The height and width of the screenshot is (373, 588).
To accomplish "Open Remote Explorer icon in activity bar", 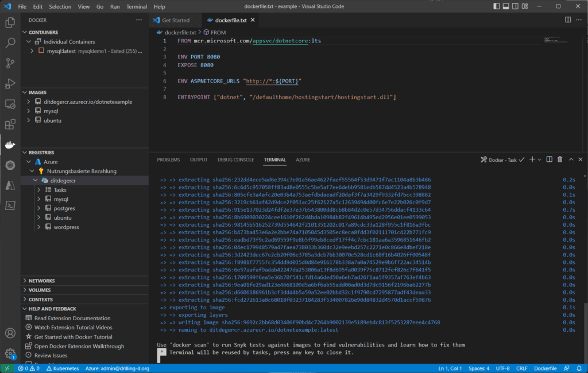I will tap(10, 104).
